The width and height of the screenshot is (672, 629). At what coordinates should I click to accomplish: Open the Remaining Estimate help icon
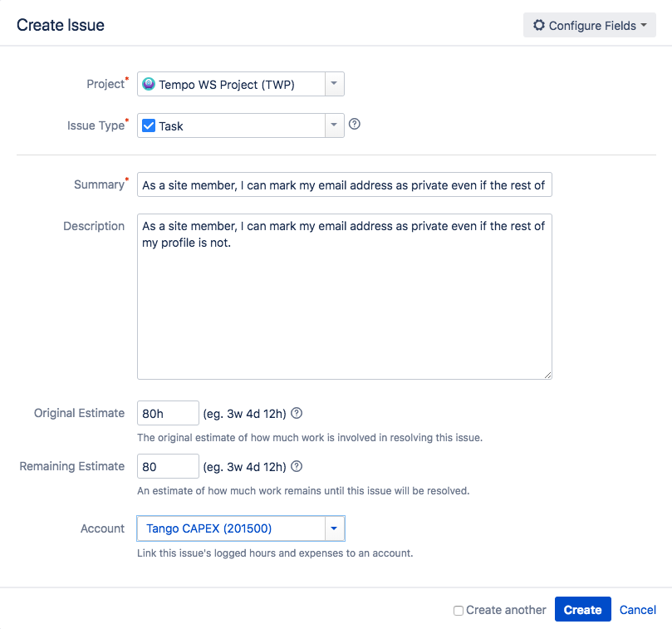click(x=297, y=466)
